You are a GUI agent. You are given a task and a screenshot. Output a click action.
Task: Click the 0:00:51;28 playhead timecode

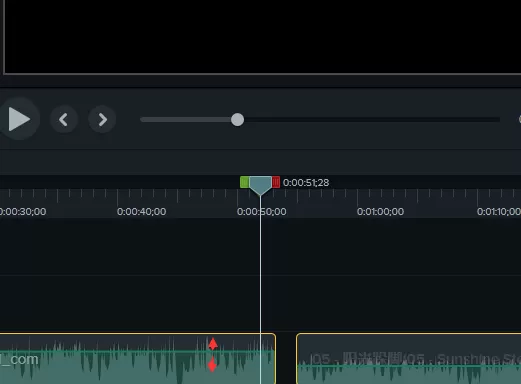[x=306, y=183]
